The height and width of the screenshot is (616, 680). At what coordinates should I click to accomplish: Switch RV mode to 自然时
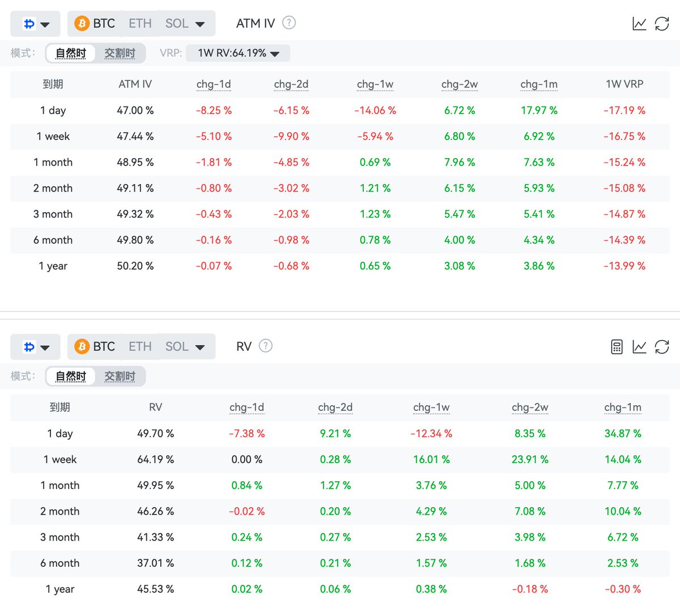point(71,376)
